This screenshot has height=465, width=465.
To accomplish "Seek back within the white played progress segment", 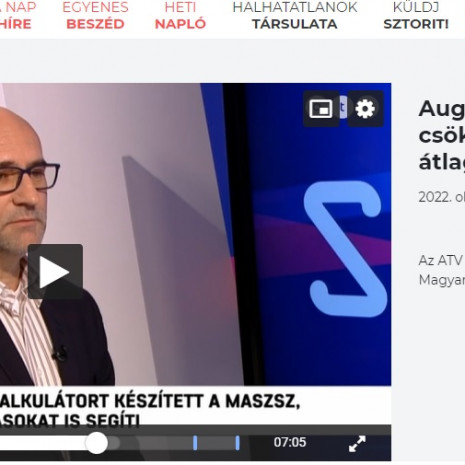I will coord(43,443).
